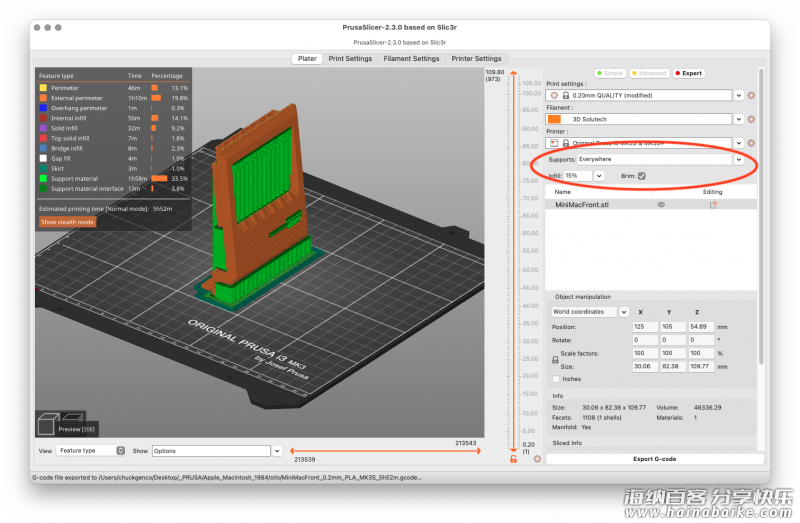The width and height of the screenshot is (800, 523).
Task: Click the Size Z field 109.77
Action: coord(701,366)
